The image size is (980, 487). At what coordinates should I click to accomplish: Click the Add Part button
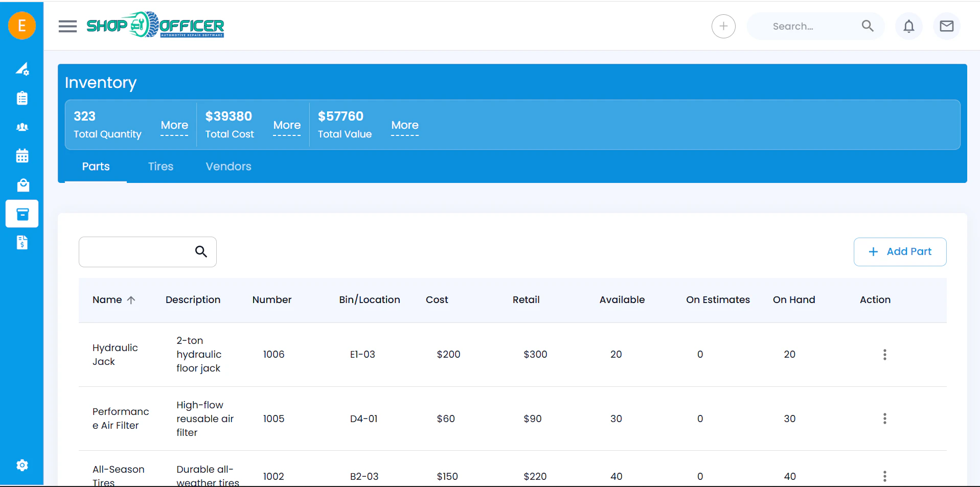pos(900,251)
